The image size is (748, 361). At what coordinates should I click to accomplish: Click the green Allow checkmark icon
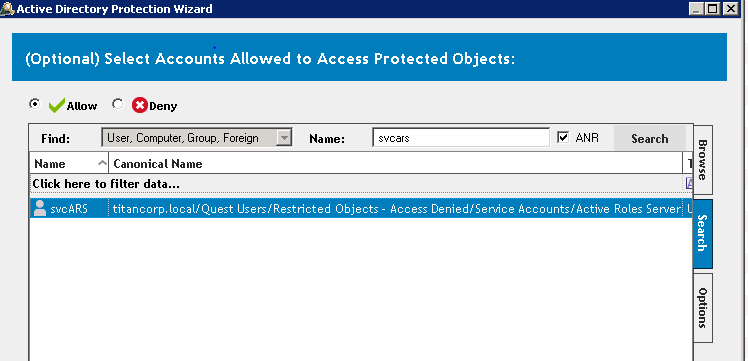point(57,105)
